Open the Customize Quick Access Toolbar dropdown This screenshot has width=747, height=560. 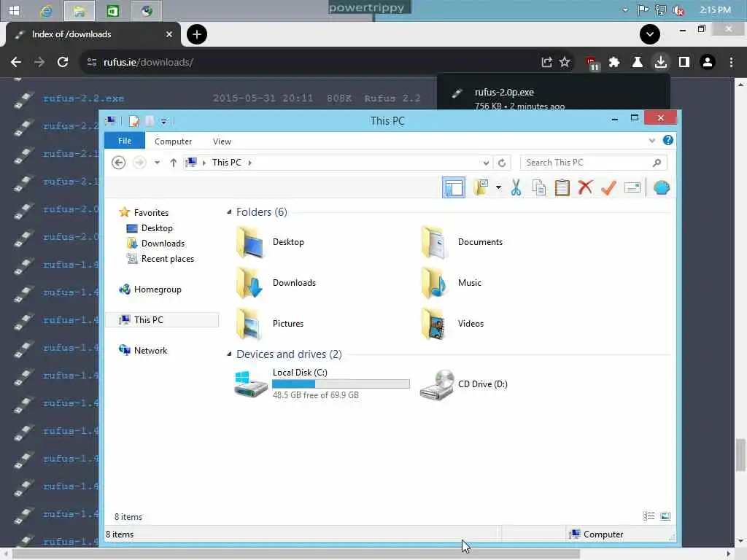pyautogui.click(x=163, y=122)
